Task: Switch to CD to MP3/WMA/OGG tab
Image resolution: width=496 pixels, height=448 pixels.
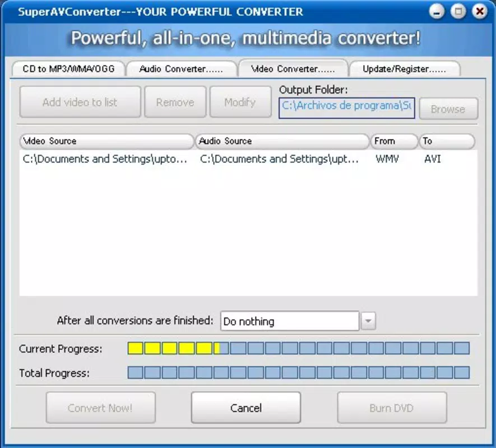Action: pyautogui.click(x=68, y=69)
